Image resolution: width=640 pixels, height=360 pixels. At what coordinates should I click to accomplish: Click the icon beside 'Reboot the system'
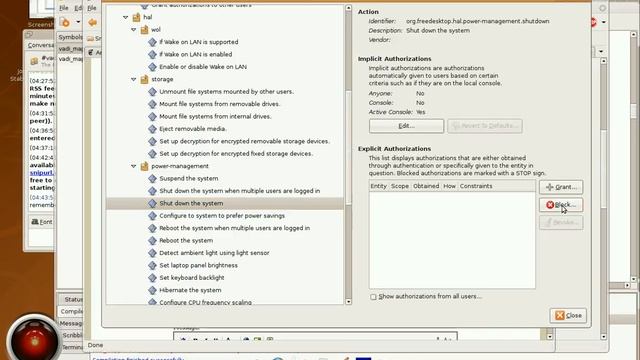tap(152, 240)
